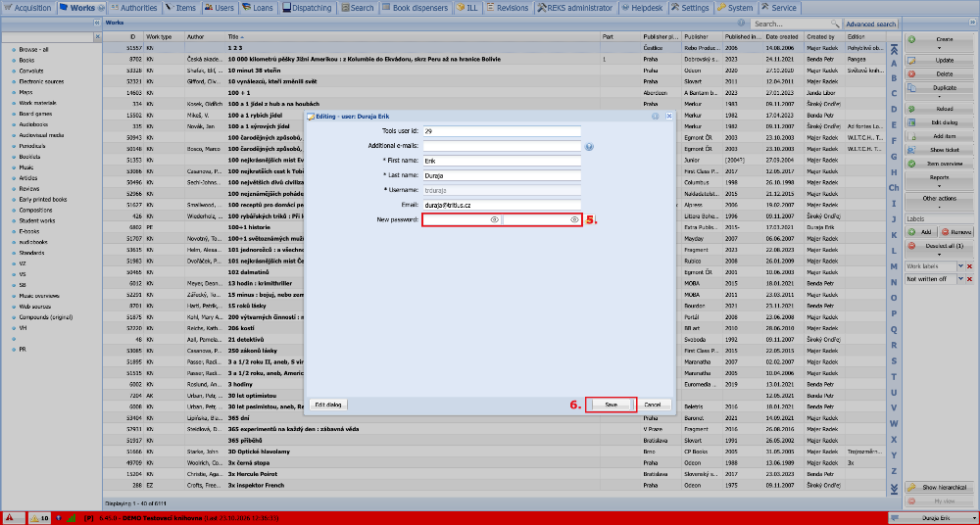Collapse the left sidebar panel chevron
This screenshot has height=525, width=980.
click(97, 23)
